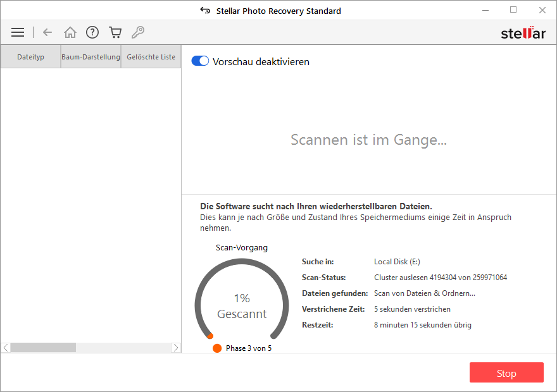
Task: Click the 'Suche in:' label
Action: 318,262
